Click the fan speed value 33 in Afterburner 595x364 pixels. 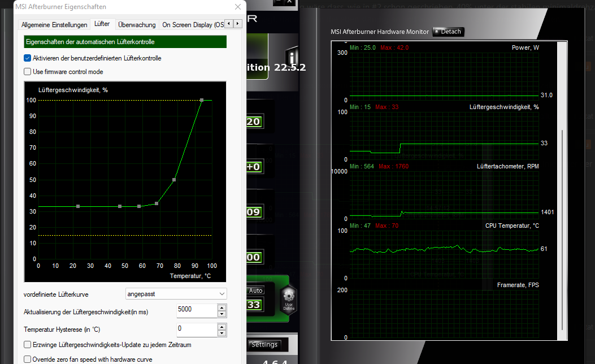pyautogui.click(x=254, y=305)
